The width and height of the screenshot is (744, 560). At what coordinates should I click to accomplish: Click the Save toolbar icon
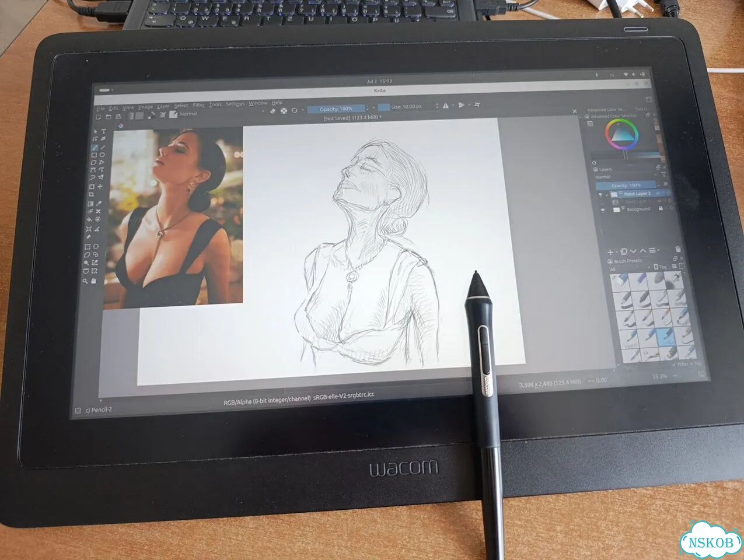(118, 116)
